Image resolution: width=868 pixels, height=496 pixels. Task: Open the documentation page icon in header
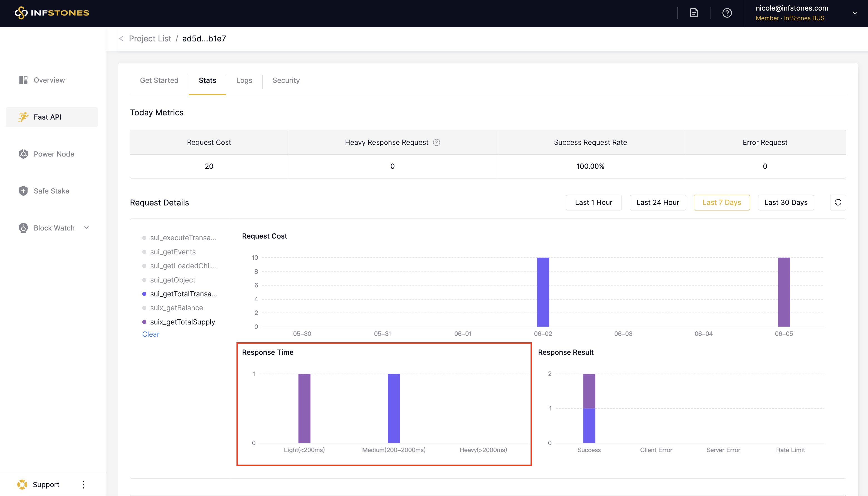coord(694,13)
